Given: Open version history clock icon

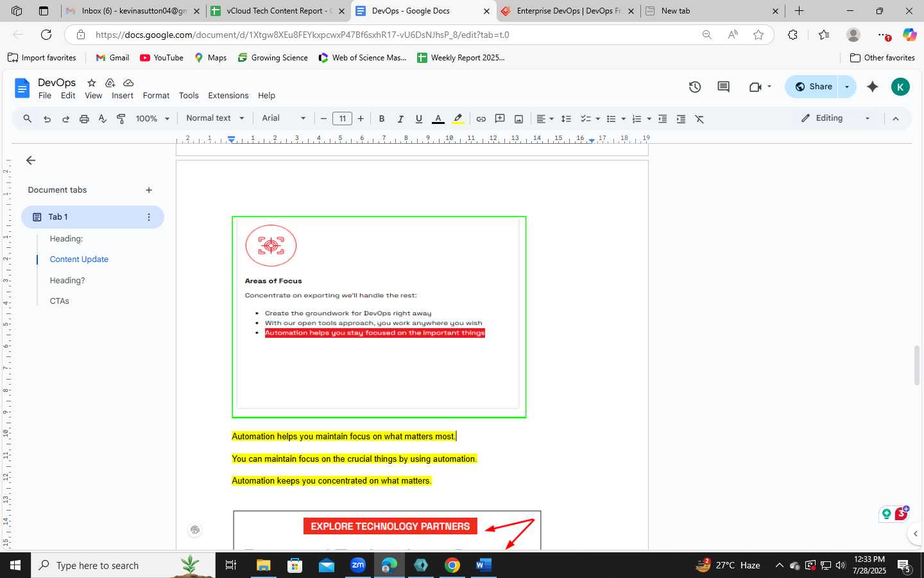Looking at the screenshot, I should (694, 87).
